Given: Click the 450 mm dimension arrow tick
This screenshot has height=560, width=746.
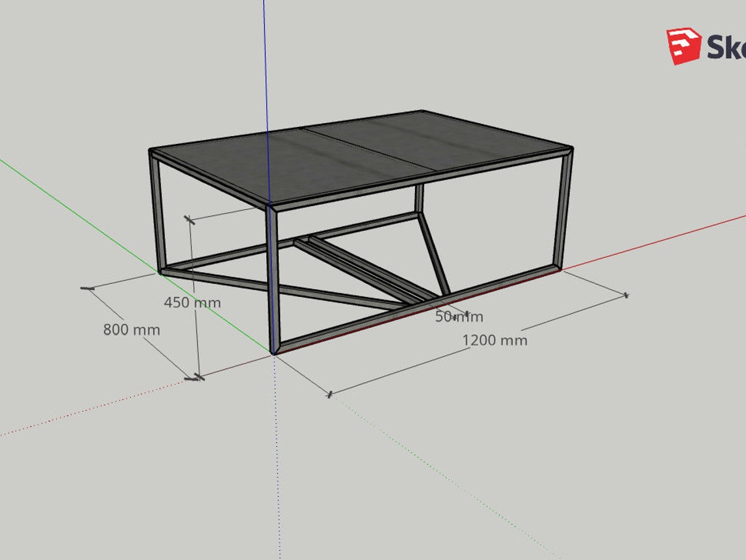Looking at the screenshot, I should coord(190,219).
